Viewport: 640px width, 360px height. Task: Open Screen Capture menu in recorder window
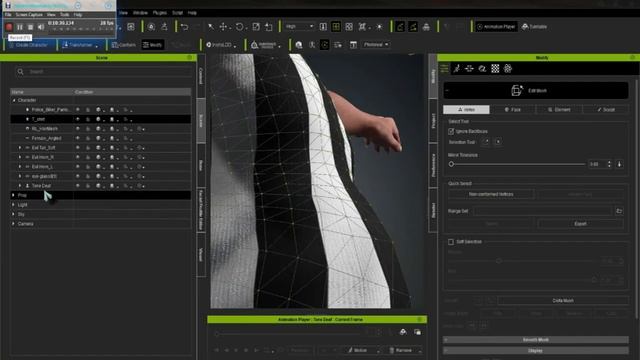point(29,14)
